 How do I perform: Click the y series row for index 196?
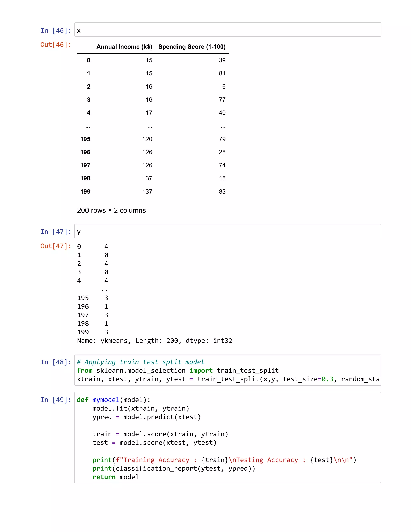click(x=93, y=306)
